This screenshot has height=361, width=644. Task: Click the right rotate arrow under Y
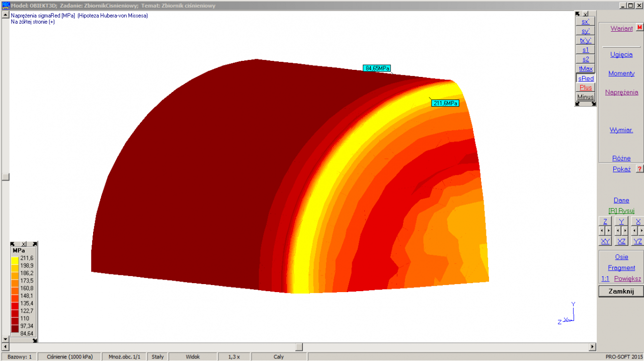click(625, 231)
